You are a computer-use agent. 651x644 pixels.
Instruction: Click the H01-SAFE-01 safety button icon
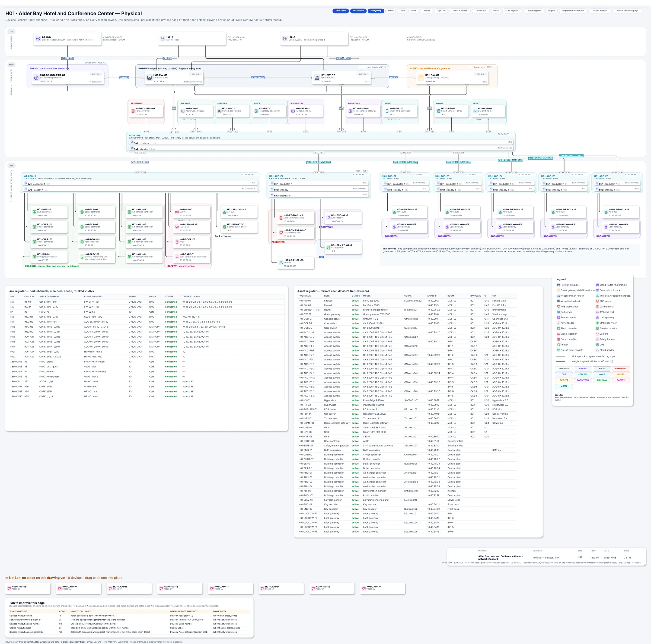(x=177, y=257)
